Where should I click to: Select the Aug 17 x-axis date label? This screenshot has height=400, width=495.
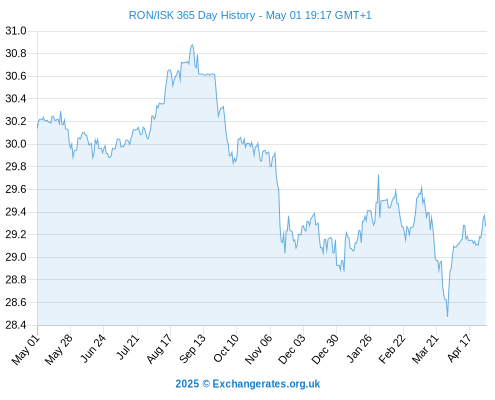click(x=159, y=349)
